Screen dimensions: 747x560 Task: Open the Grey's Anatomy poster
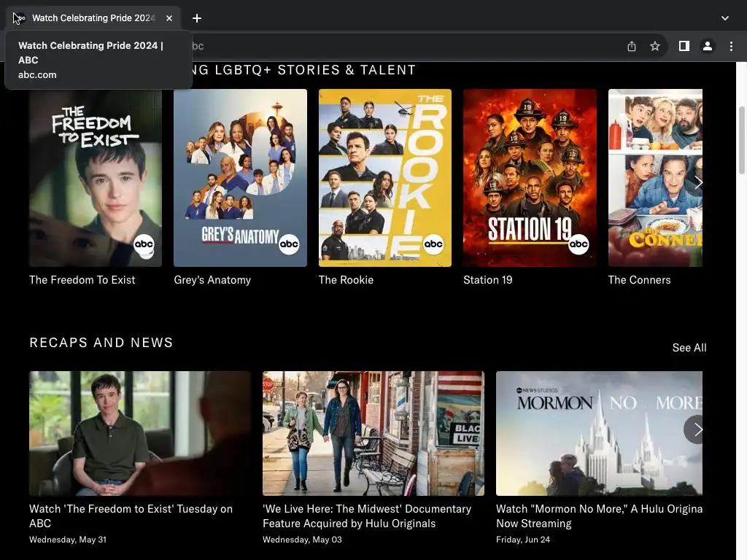240,178
